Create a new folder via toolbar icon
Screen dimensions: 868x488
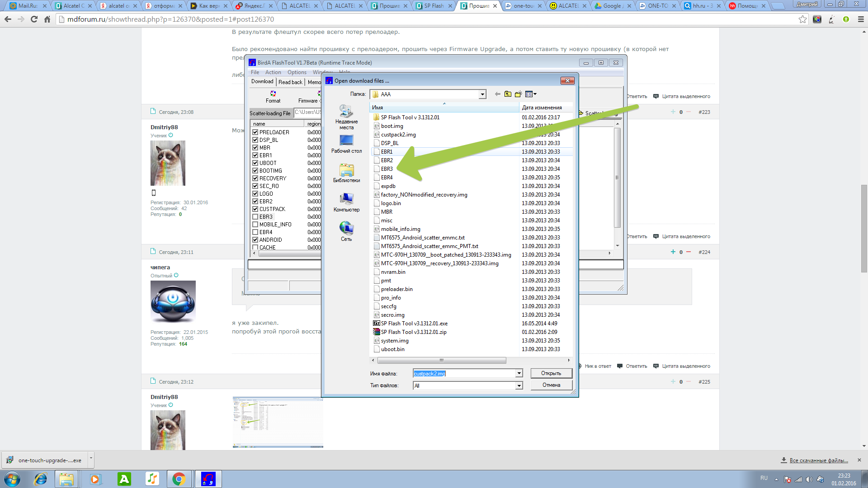[x=518, y=94]
